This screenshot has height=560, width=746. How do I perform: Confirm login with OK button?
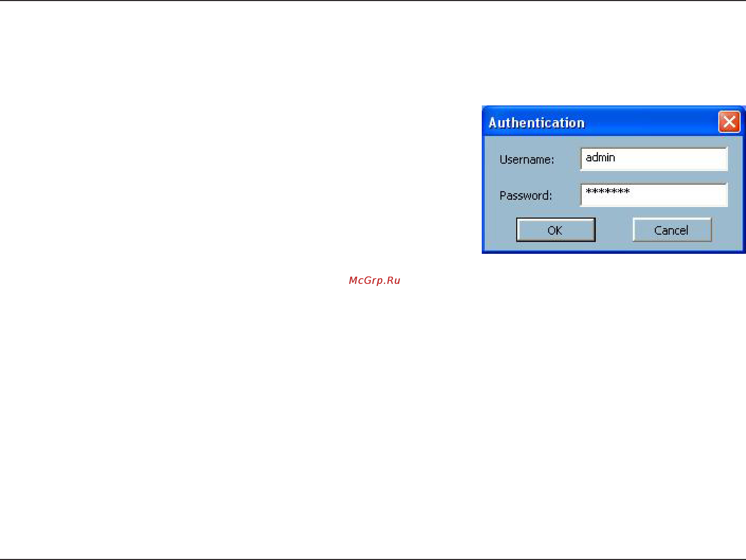tap(556, 229)
